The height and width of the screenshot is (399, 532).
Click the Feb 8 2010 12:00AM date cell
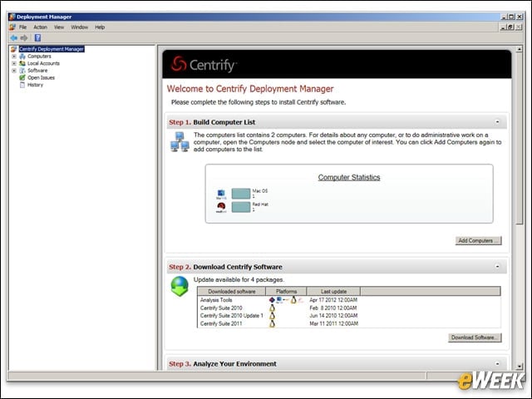(x=332, y=308)
